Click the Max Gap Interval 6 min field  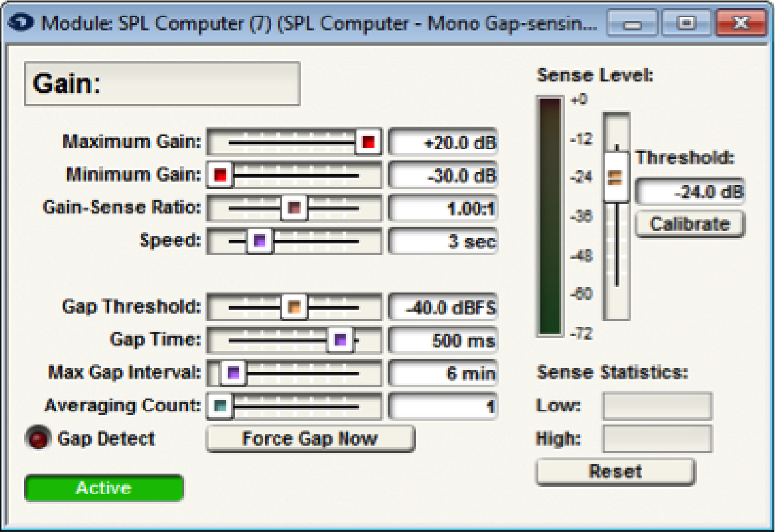point(443,373)
